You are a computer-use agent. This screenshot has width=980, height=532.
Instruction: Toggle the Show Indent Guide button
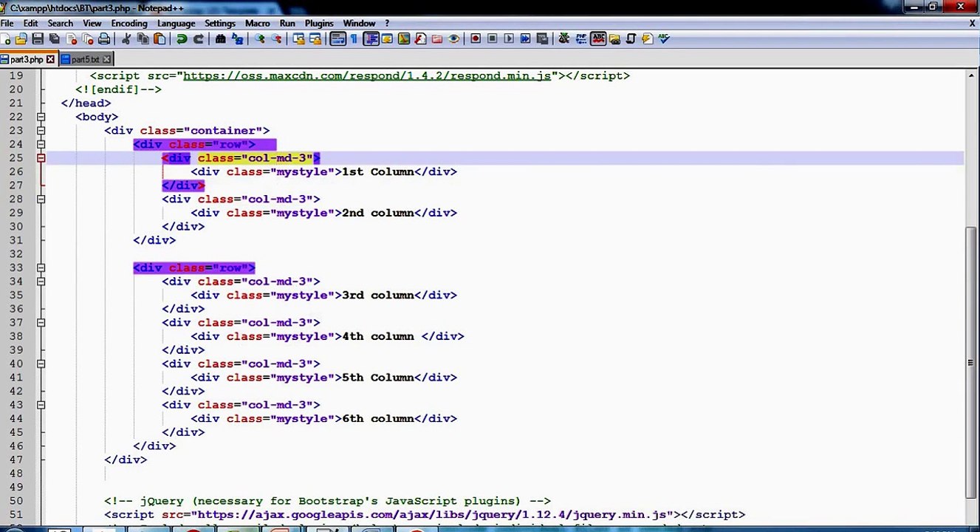click(371, 38)
